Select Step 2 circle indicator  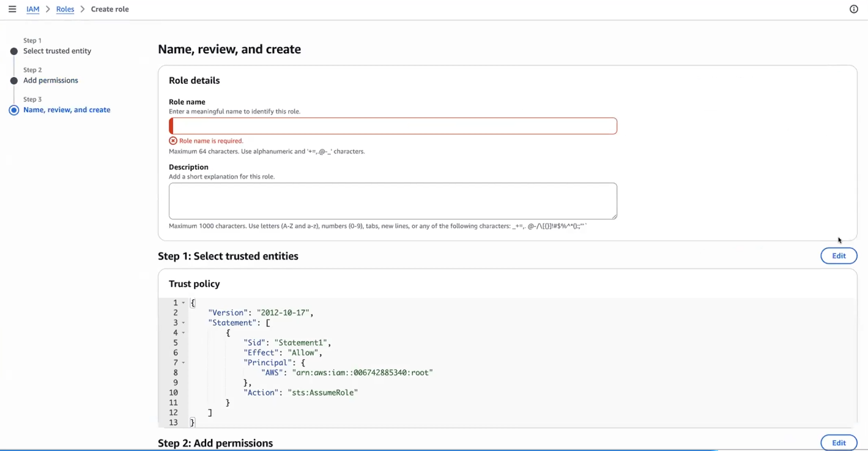pyautogui.click(x=14, y=81)
